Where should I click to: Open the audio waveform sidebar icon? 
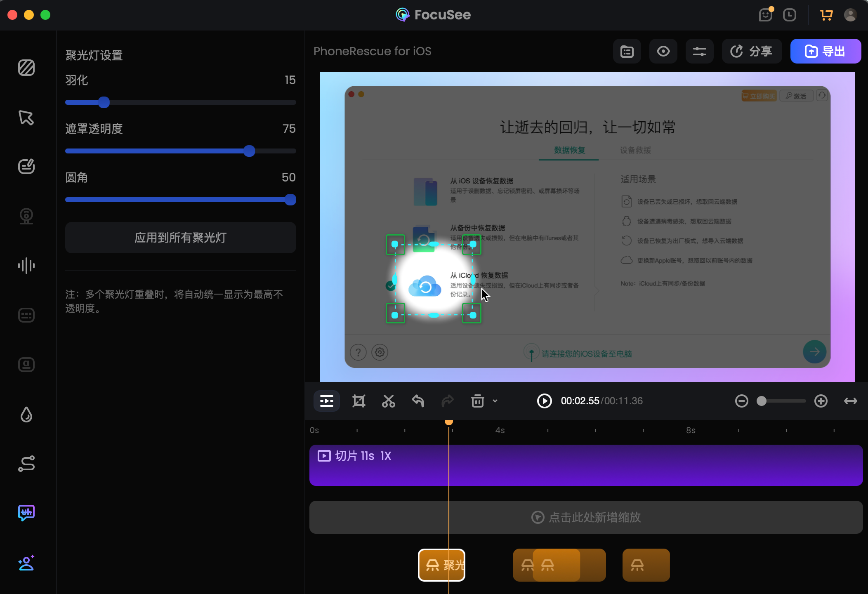point(26,266)
